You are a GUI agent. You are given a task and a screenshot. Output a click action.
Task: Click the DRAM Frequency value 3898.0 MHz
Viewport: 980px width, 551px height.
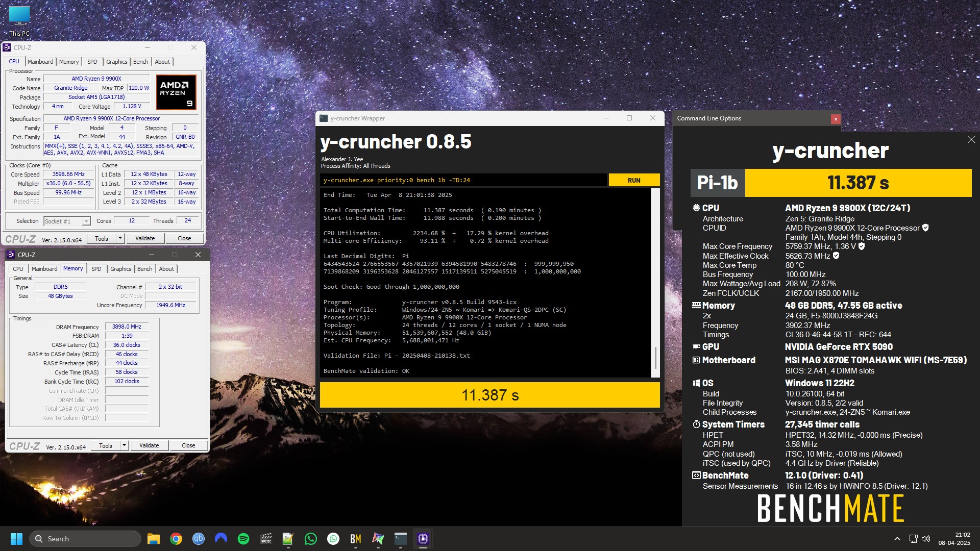point(127,327)
